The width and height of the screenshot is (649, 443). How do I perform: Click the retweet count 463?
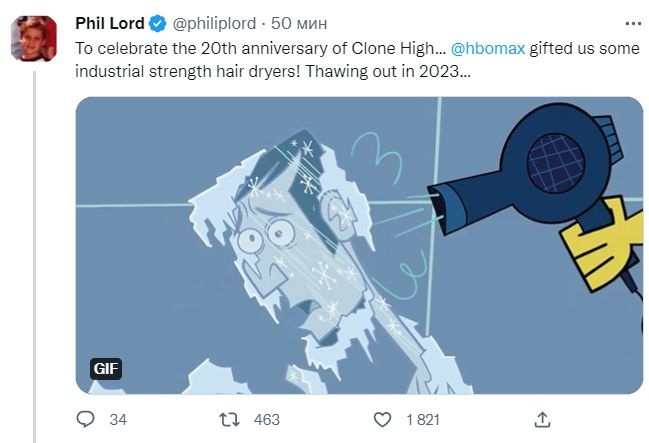click(267, 419)
